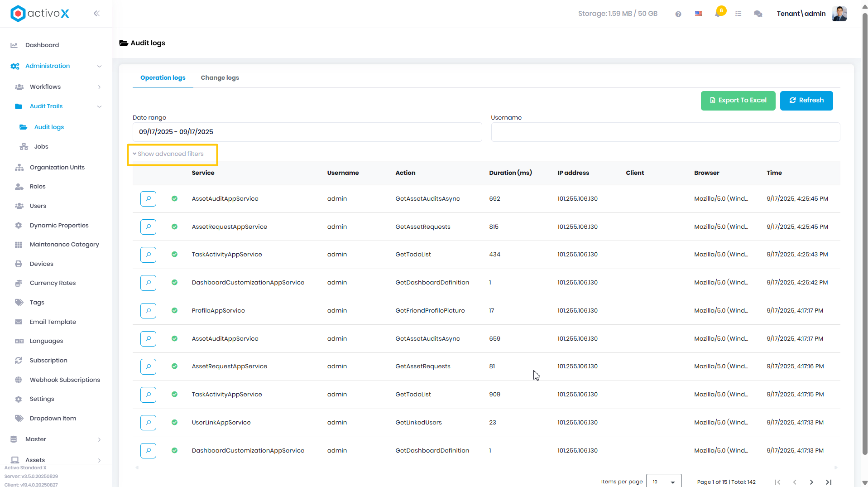Viewport: 868px width, 487px height.
Task: Open magnifier for AssetAuditAppService 4:17:17 PM row
Action: pos(148,339)
